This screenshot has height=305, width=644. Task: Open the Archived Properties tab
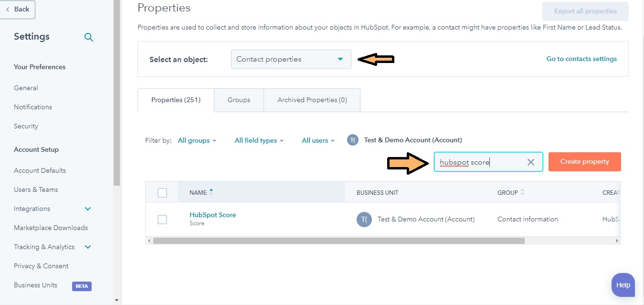pyautogui.click(x=312, y=100)
